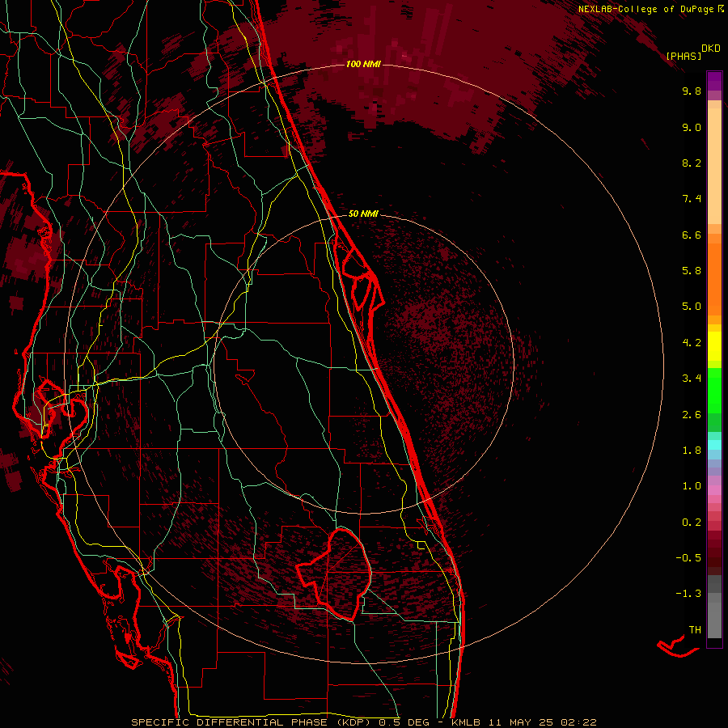Click the DKD label above color scale
Image resolution: width=728 pixels, height=728 pixels.
711,49
